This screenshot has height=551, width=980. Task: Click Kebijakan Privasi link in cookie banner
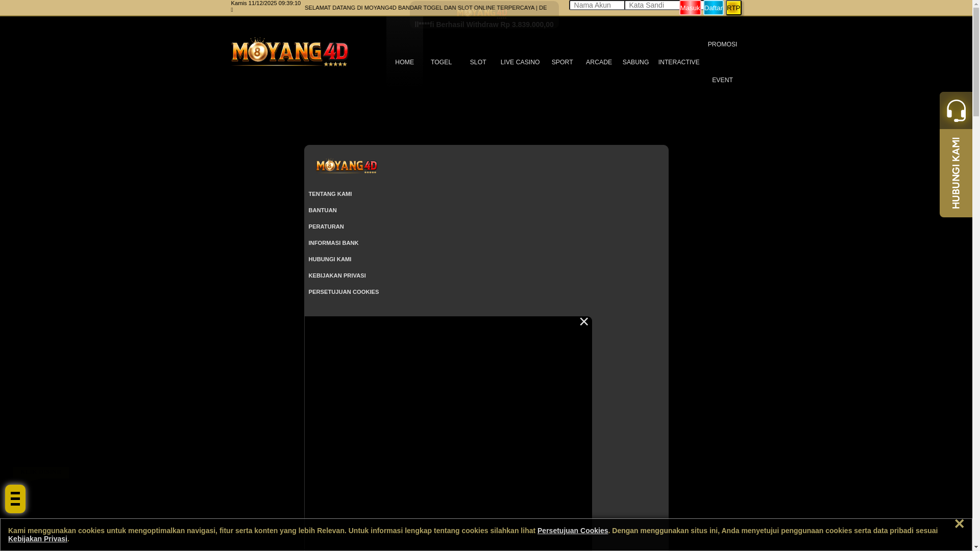[x=38, y=539]
